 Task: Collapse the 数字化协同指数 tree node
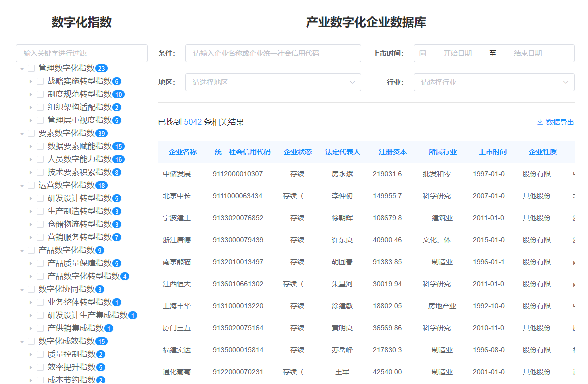point(22,289)
